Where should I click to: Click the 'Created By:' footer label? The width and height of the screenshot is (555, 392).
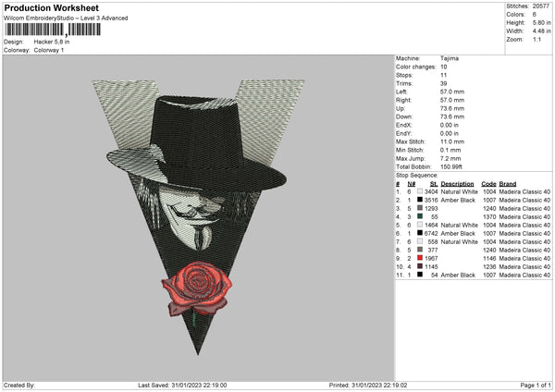tap(19, 385)
